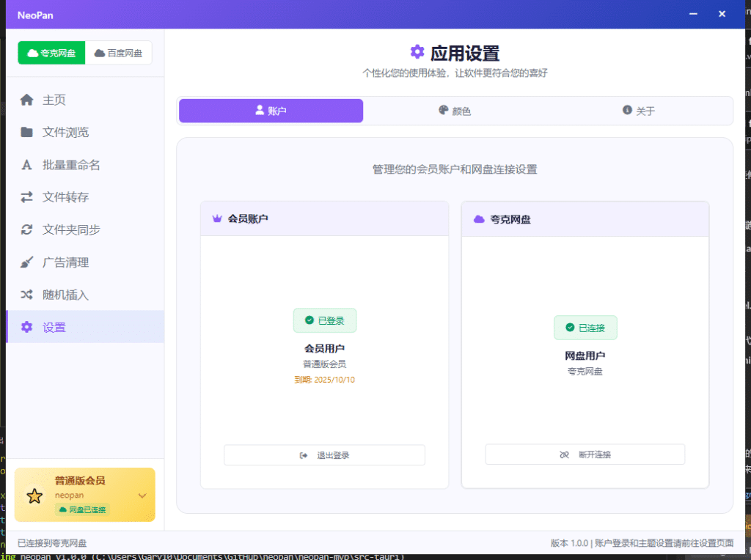Open the 颜色 settings tab
This screenshot has width=751, height=560.
[x=455, y=111]
